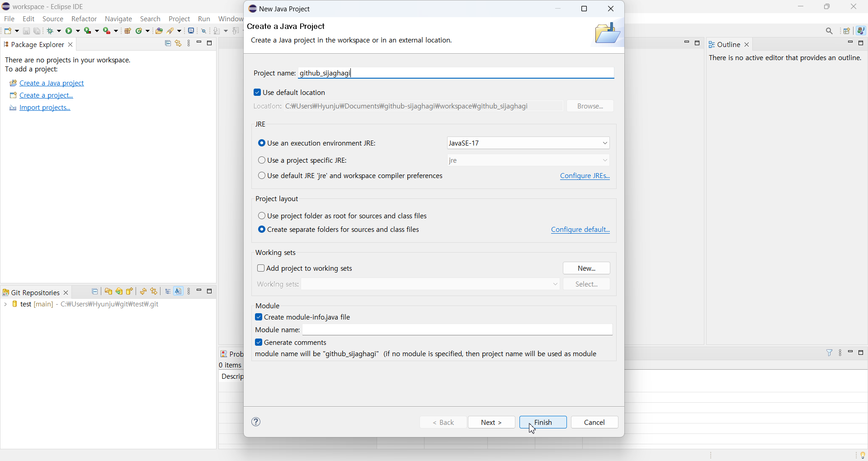The image size is (868, 461).
Task: Click the Save icon in the toolbar
Action: 26,31
